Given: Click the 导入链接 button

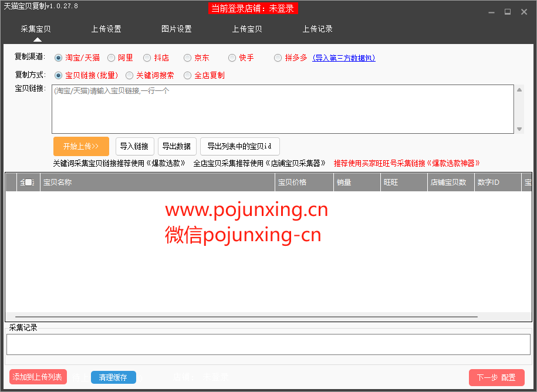Looking at the screenshot, I should coord(134,147).
